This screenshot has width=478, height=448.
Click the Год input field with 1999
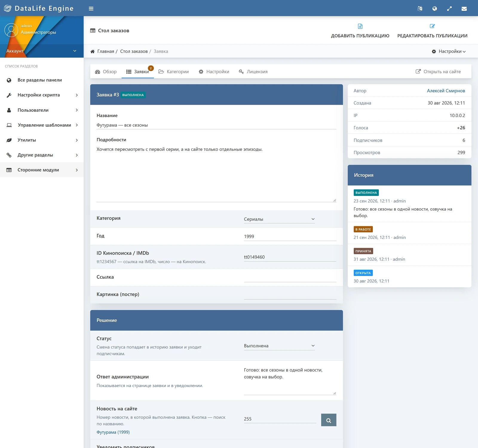(290, 237)
